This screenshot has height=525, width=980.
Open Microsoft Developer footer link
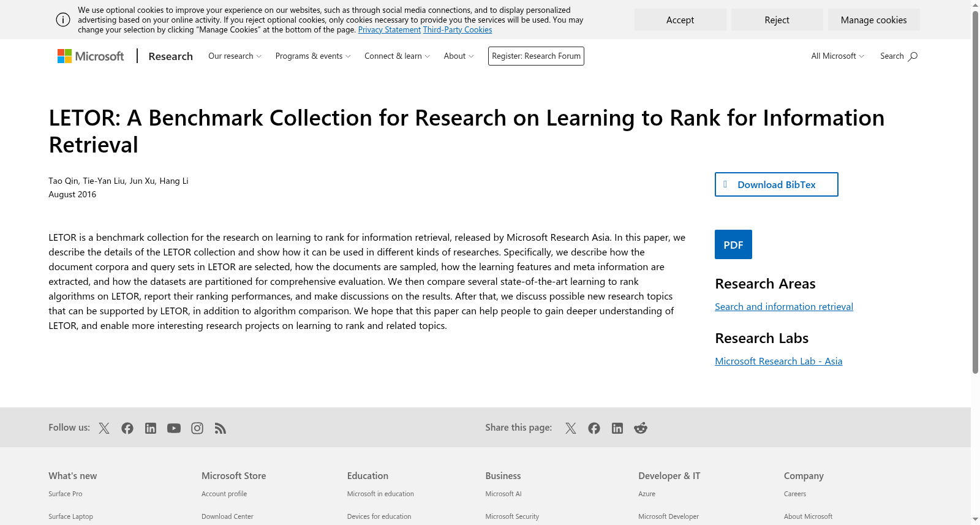pyautogui.click(x=668, y=516)
